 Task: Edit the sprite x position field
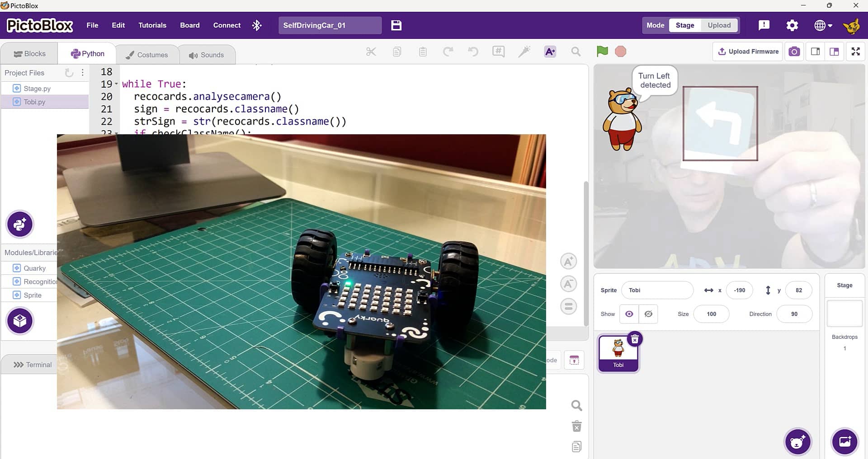(x=739, y=290)
